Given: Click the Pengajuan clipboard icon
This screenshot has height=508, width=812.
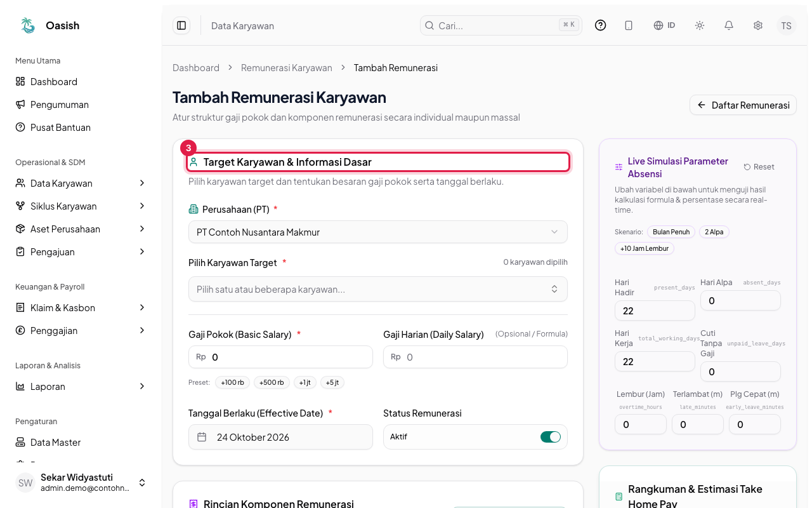Looking at the screenshot, I should (20, 251).
